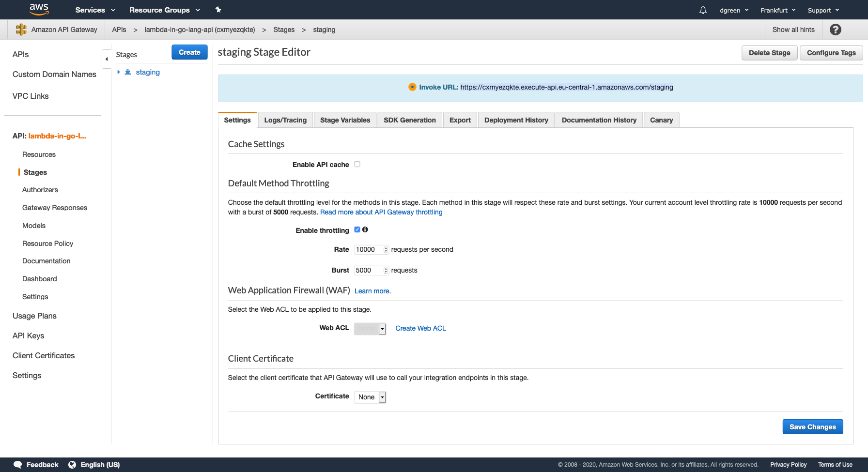Open the Create Web ACL link
This screenshot has height=472, width=868.
420,328
